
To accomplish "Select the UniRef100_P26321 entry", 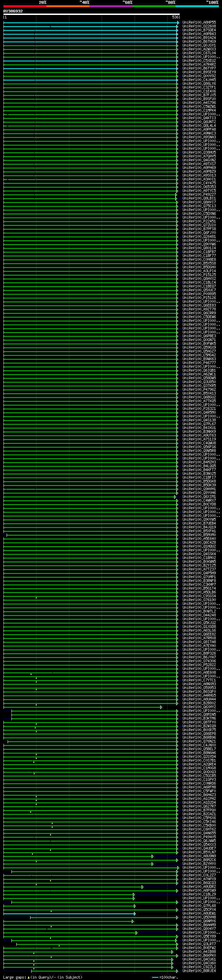I will tap(199, 408).
